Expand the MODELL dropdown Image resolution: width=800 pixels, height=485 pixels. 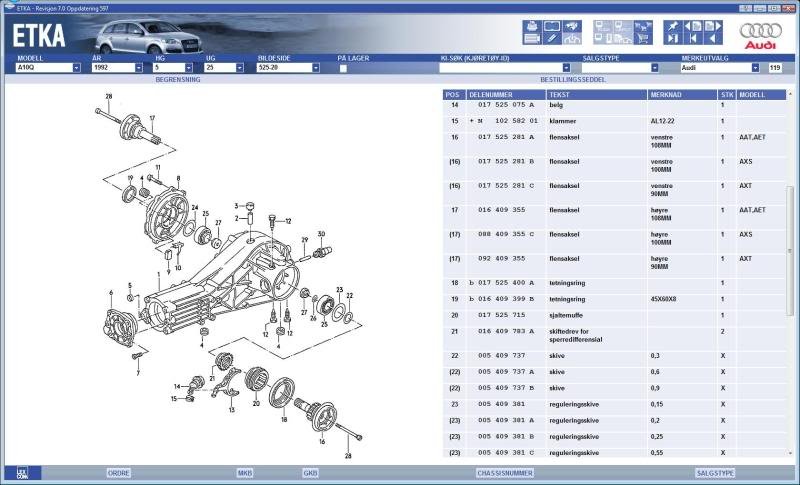(x=76, y=68)
